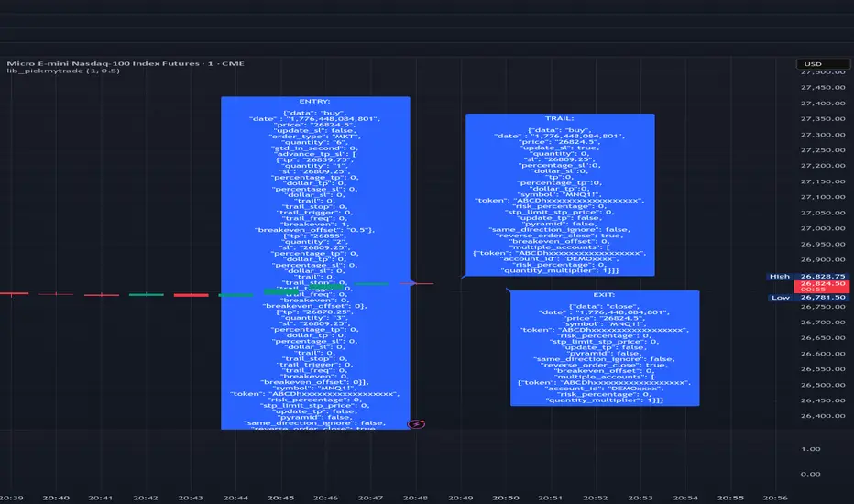Click the 27,450.00 price scale value
This screenshot has width=854, height=504.
(x=823, y=87)
